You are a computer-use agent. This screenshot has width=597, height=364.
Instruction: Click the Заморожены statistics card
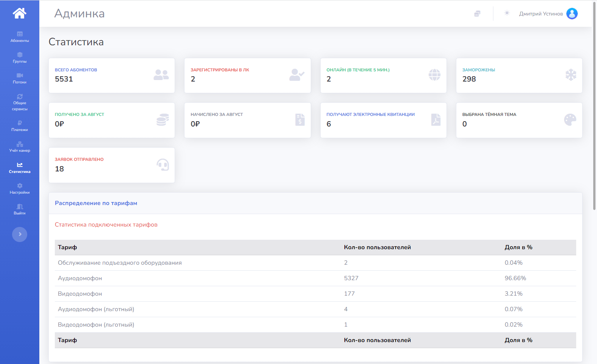[519, 76]
